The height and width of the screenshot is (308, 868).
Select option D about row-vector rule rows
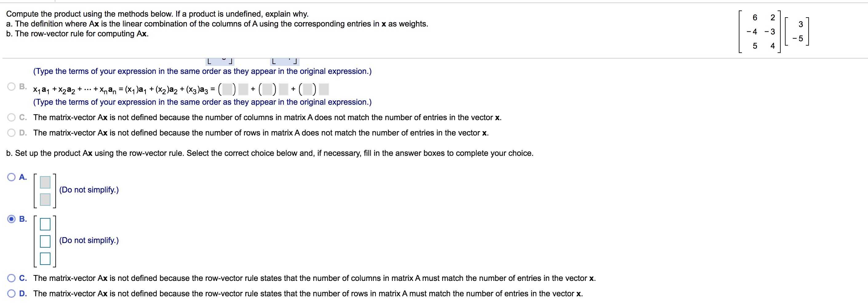(11, 294)
